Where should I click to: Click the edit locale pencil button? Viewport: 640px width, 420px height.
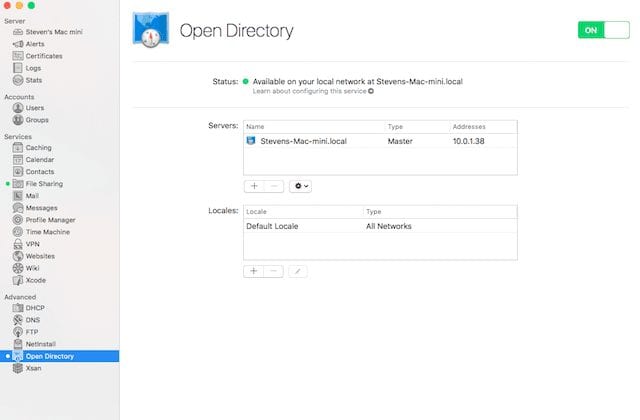coord(299,271)
